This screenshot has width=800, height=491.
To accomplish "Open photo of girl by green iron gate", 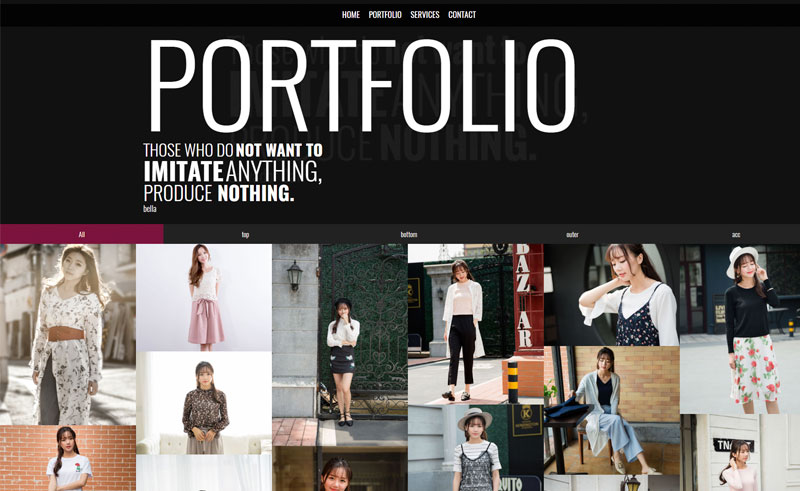I will (340, 345).
